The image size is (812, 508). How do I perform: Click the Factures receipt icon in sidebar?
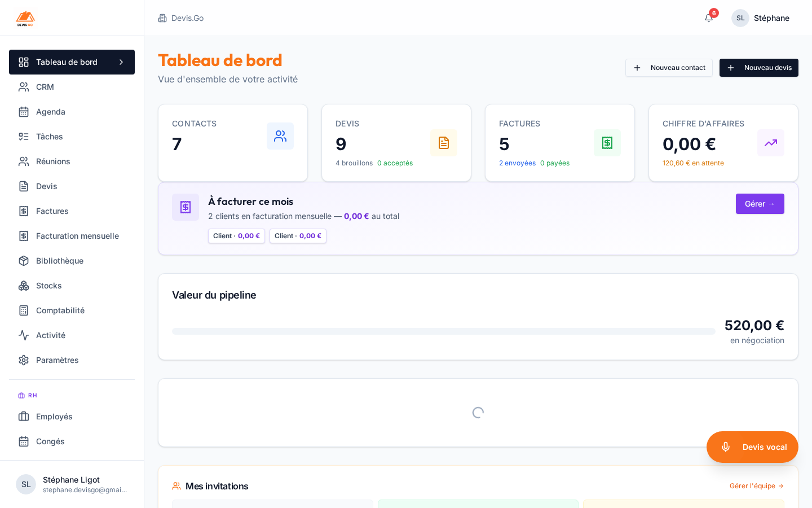point(24,211)
